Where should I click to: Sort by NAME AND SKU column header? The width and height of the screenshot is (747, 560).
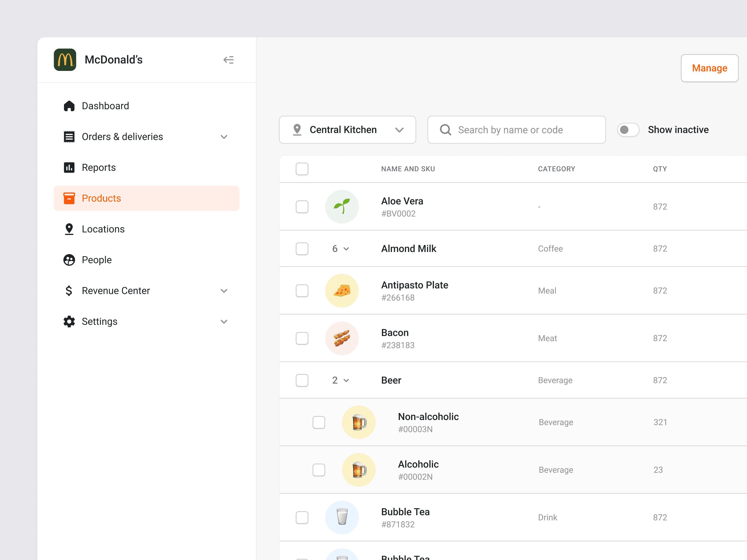(x=408, y=169)
